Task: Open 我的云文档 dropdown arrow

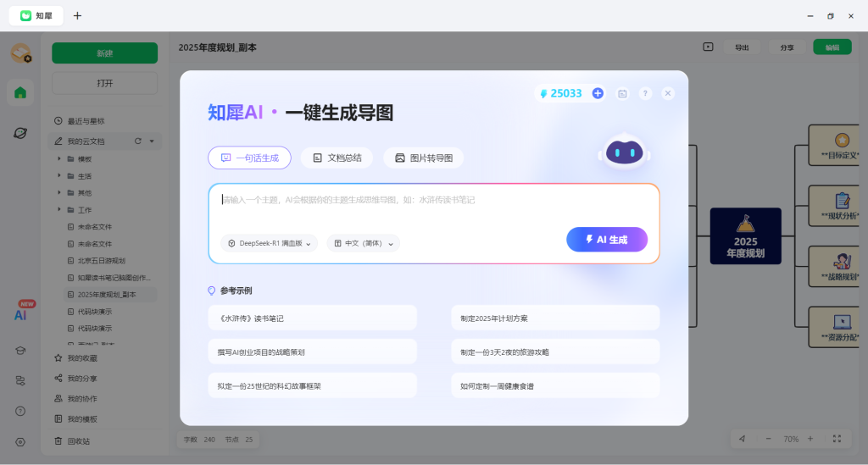Action: click(x=152, y=141)
